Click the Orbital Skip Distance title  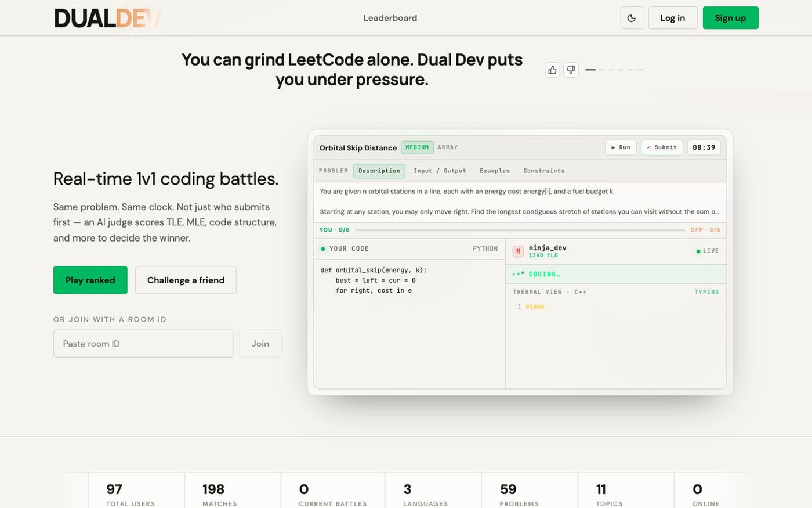(x=358, y=148)
